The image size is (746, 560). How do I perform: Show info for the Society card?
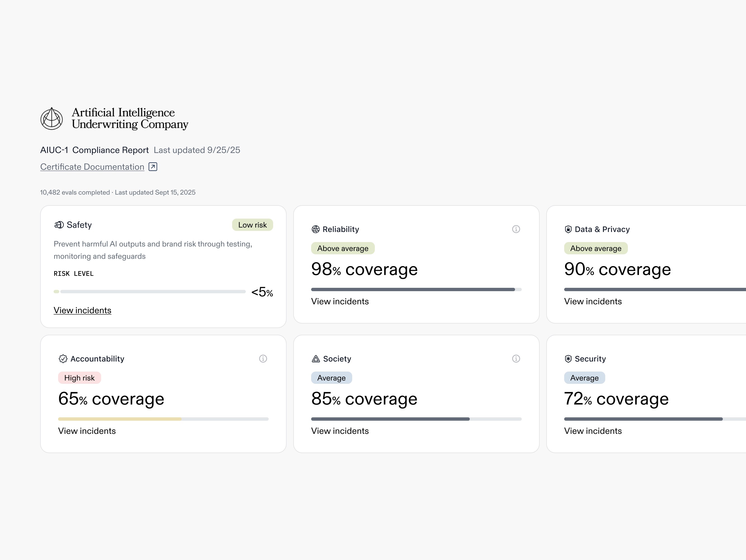pyautogui.click(x=516, y=359)
